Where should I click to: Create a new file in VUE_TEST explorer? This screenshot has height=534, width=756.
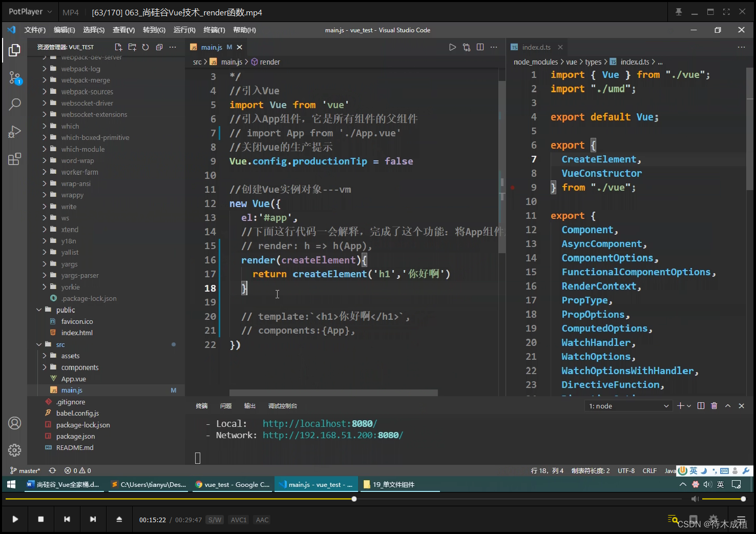pos(118,47)
